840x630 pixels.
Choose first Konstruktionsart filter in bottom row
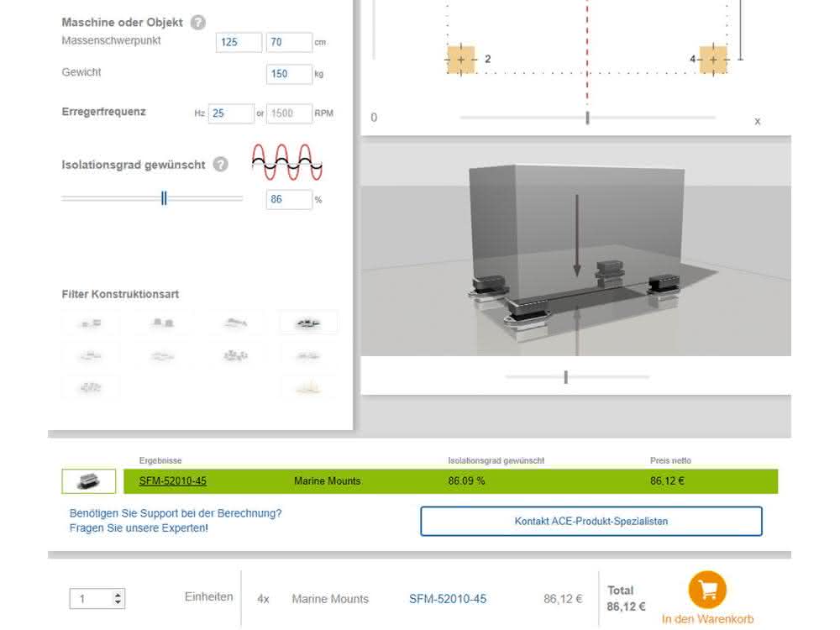pyautogui.click(x=91, y=387)
